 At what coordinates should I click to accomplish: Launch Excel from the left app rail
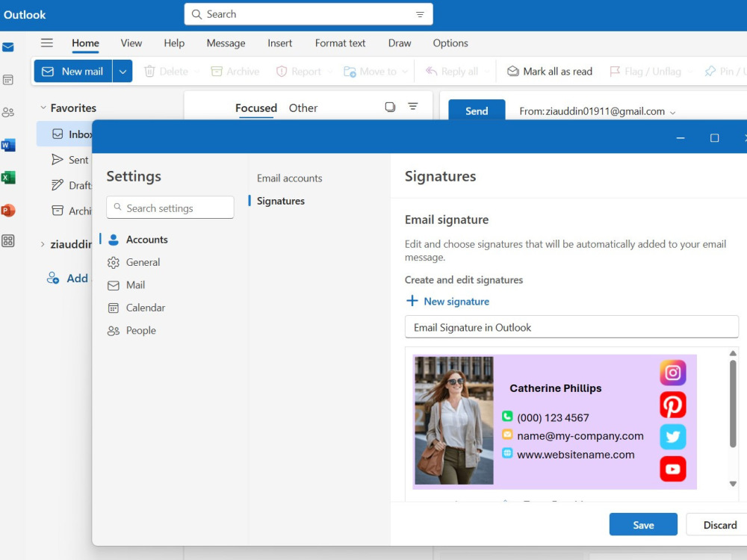pyautogui.click(x=8, y=178)
